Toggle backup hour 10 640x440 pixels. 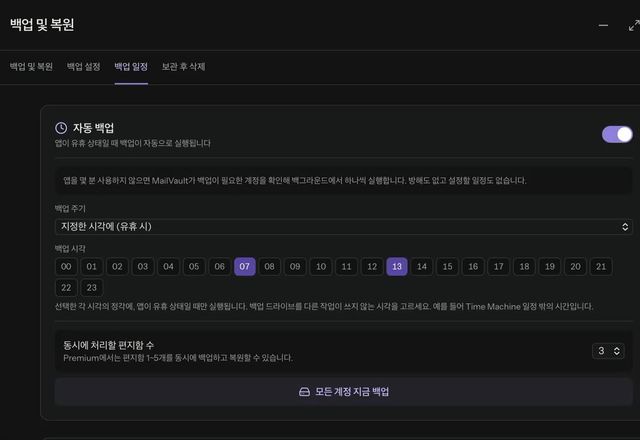[x=321, y=267]
